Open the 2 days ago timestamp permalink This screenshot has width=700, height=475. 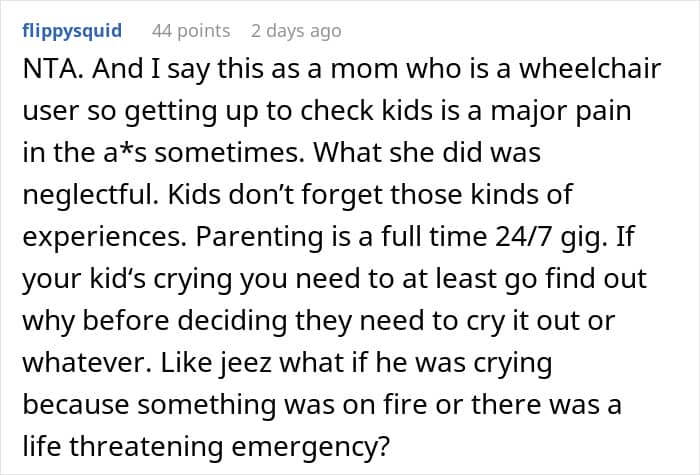[x=296, y=31]
